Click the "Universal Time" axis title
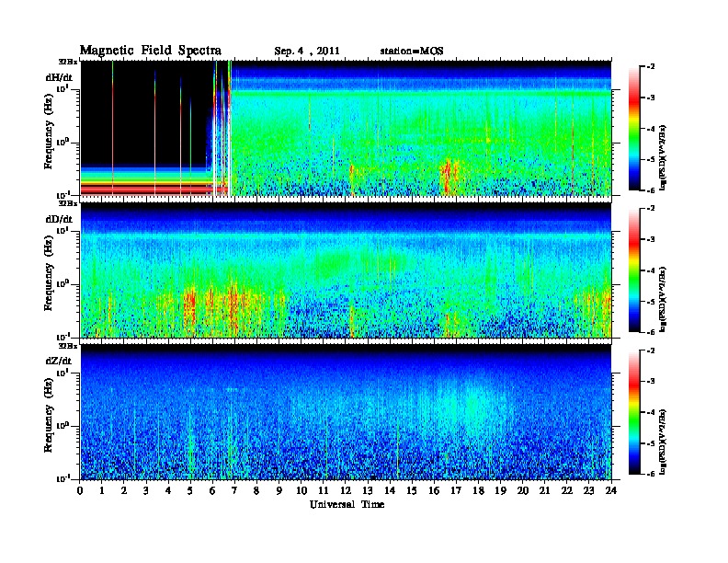728x563 pixels. (x=347, y=504)
